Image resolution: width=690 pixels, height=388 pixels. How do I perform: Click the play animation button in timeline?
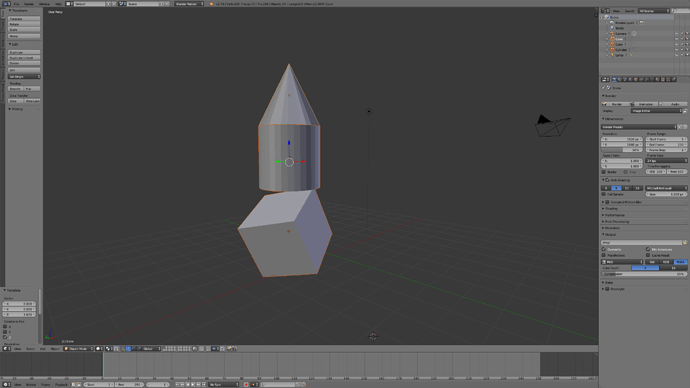pos(193,384)
